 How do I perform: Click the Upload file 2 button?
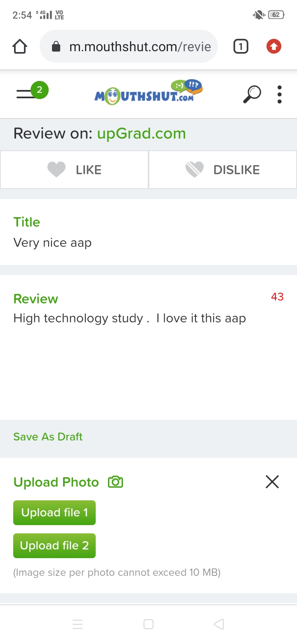pos(54,546)
